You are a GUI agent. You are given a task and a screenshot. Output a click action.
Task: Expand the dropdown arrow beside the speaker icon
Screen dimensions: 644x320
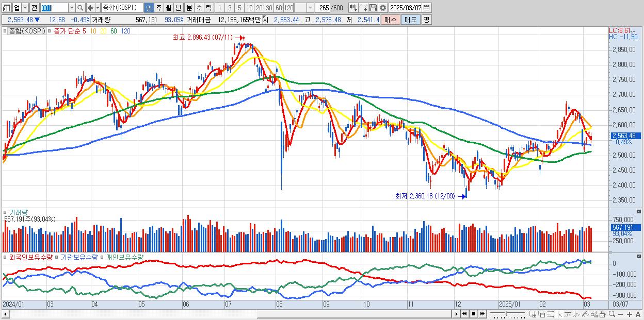[98, 8]
